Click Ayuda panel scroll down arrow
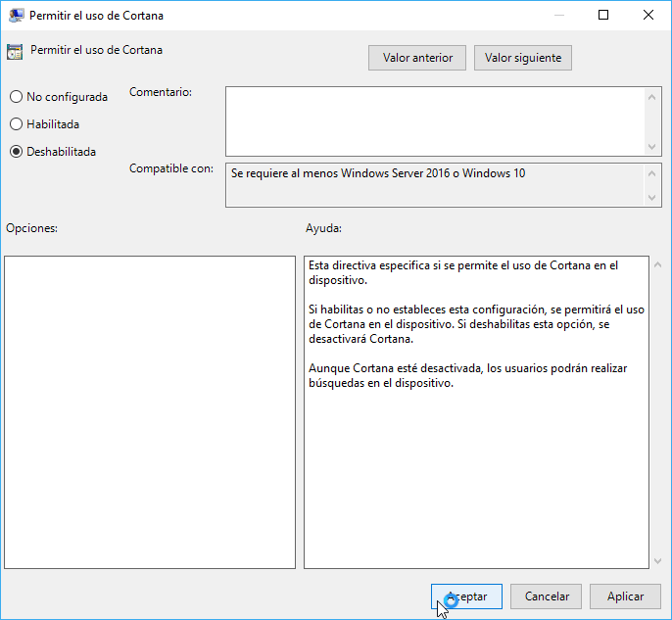This screenshot has height=620, width=672. (x=658, y=561)
